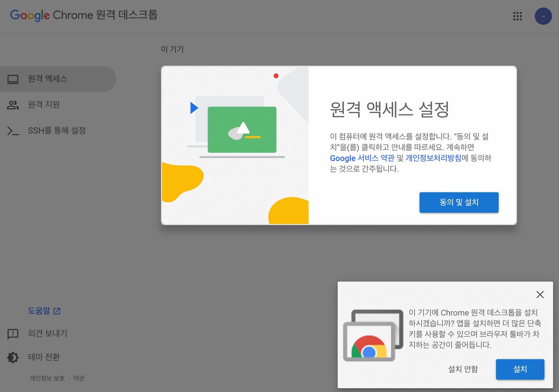The width and height of the screenshot is (559, 392).
Task: Open the 개인정보 보호 footer link
Action: coord(47,378)
